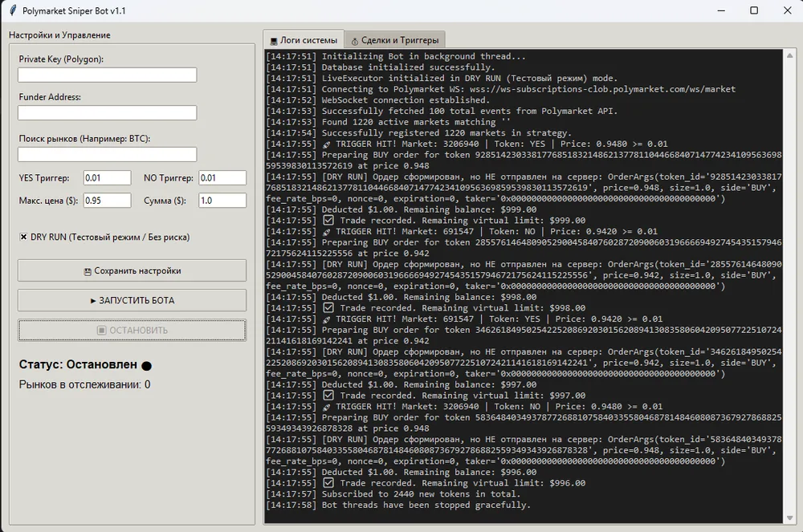Open the Сделки и Триггеры tab

click(395, 40)
